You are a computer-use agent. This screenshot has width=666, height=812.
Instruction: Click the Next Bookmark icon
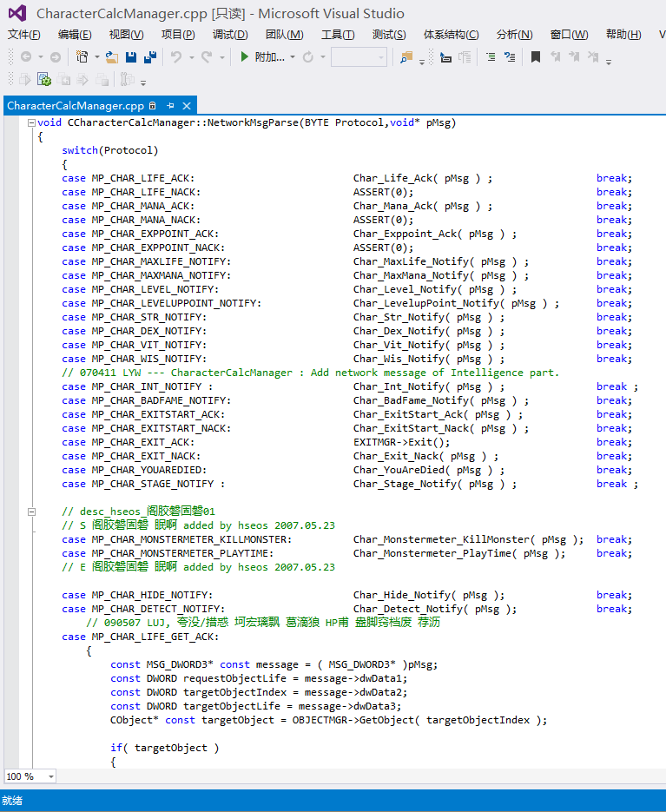click(574, 57)
